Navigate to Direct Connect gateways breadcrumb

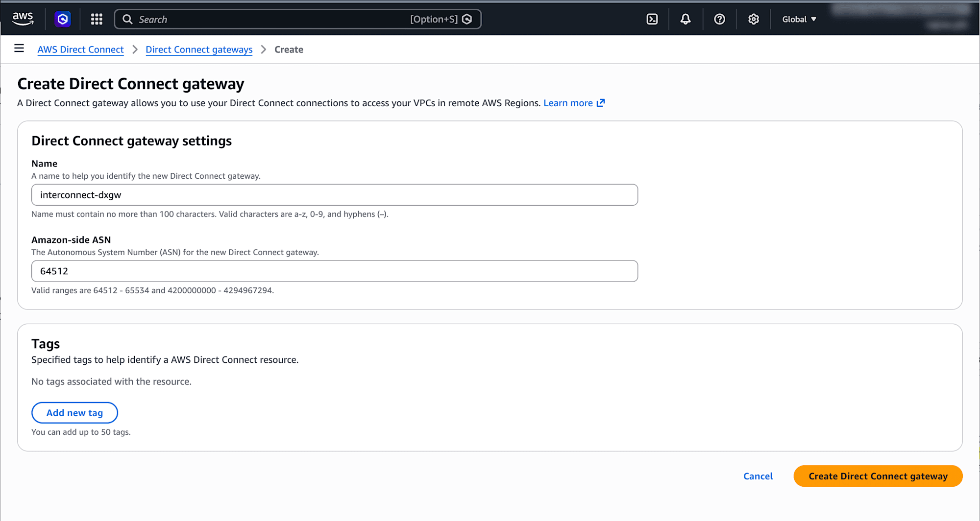pos(199,49)
